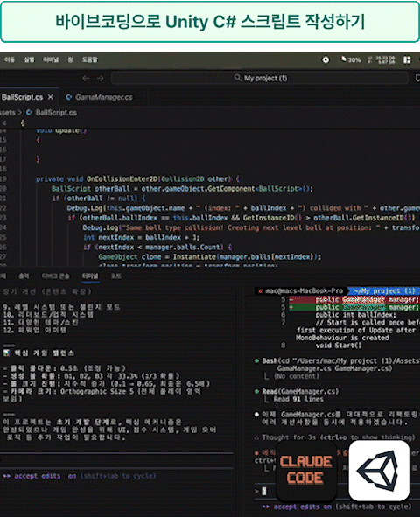
Task: Open the 터미널 menu in menu bar
Action: 51,59
